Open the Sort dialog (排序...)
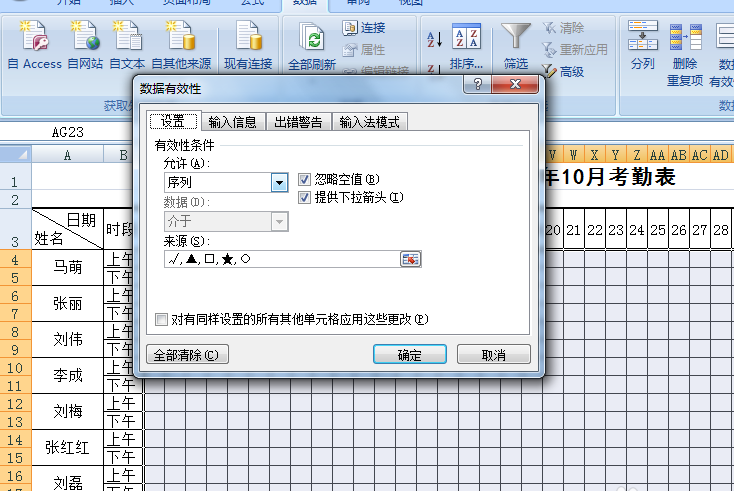 tap(466, 46)
